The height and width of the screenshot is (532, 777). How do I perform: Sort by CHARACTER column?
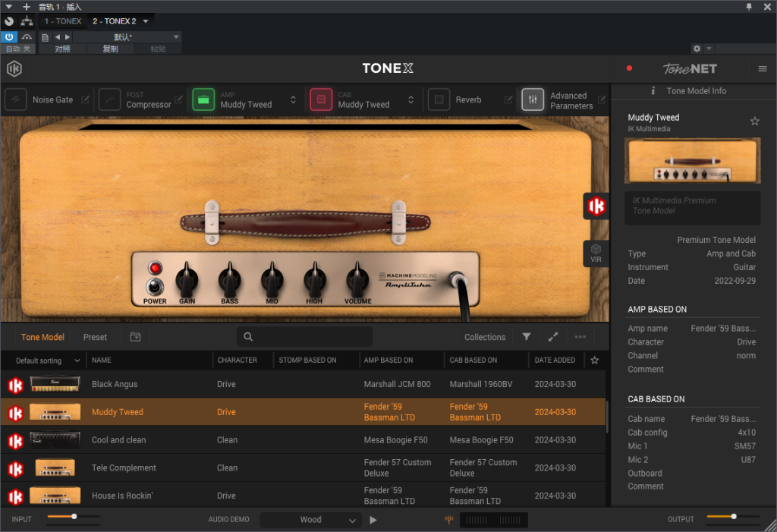(237, 360)
